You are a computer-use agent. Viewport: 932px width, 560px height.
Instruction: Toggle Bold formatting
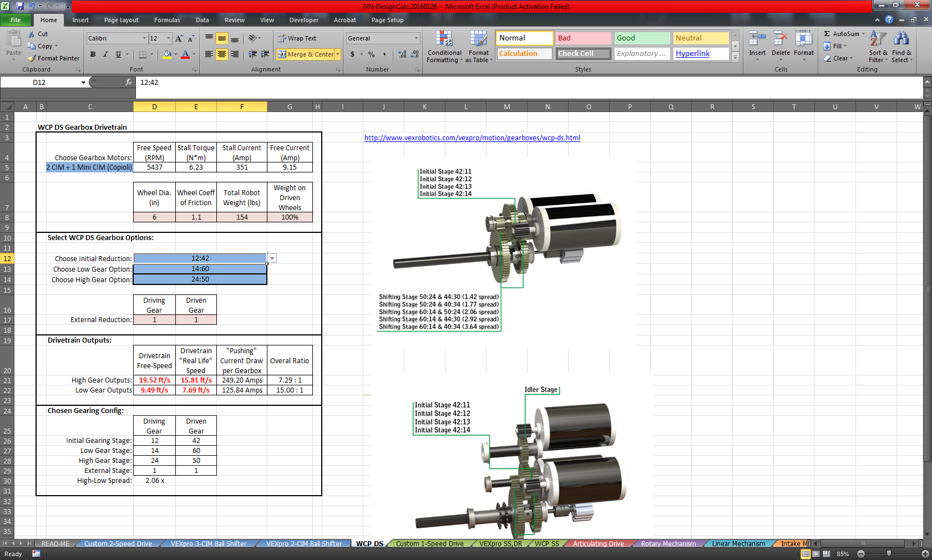(x=93, y=54)
